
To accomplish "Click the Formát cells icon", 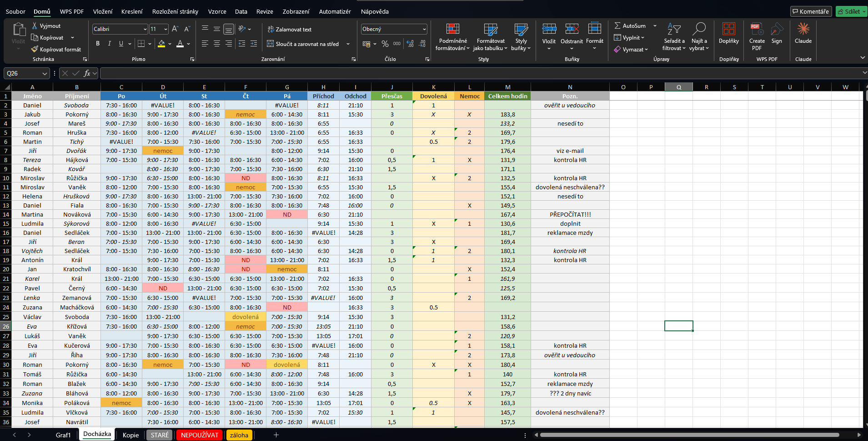I will pyautogui.click(x=595, y=28).
